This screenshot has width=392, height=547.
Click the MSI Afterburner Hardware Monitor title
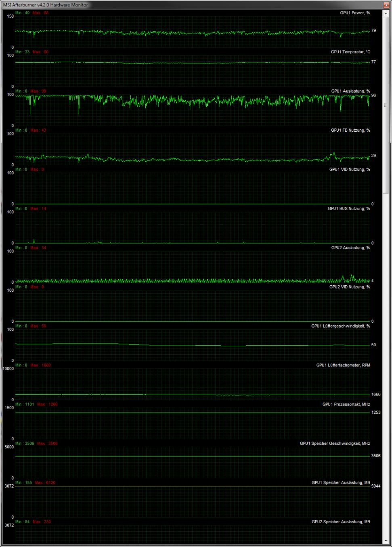[45, 5]
